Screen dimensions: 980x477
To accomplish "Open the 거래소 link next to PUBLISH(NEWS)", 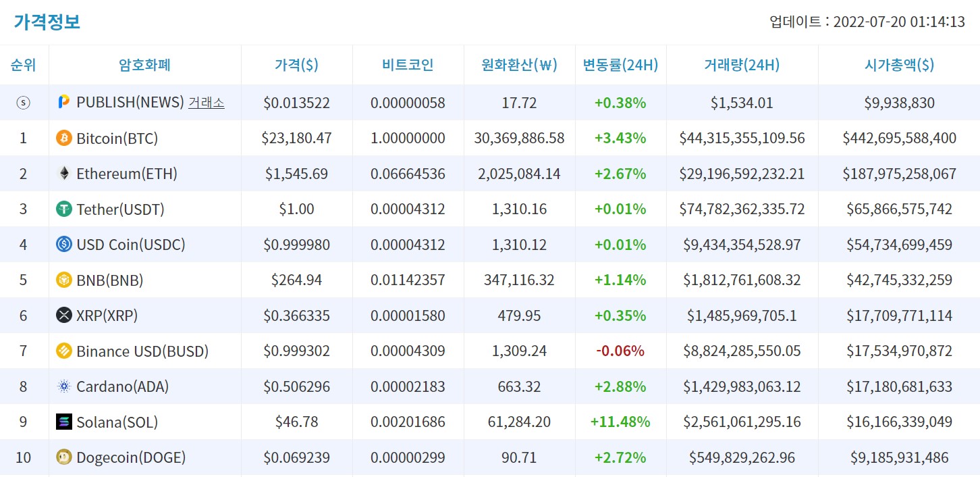I will tap(207, 102).
